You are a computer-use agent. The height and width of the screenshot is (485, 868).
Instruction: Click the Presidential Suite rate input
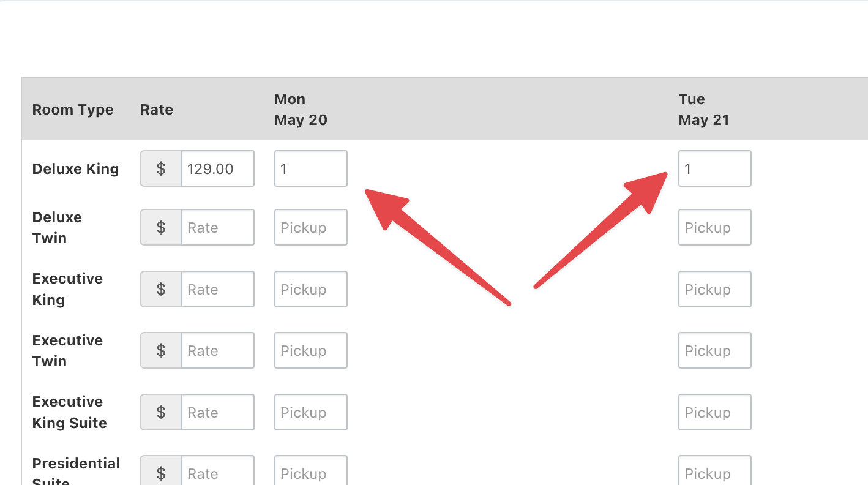click(x=217, y=473)
